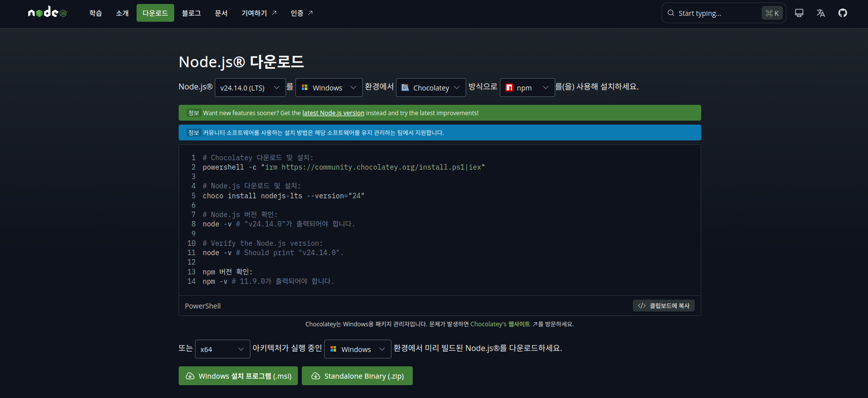Copy code with 클립보드에 복사 button
This screenshot has width=868, height=398.
(664, 306)
